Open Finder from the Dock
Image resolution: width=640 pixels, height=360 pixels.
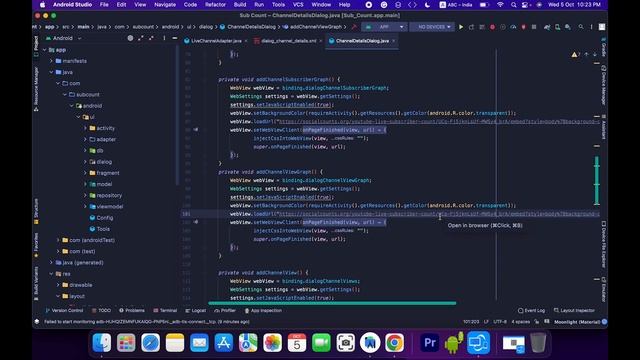coord(102,343)
